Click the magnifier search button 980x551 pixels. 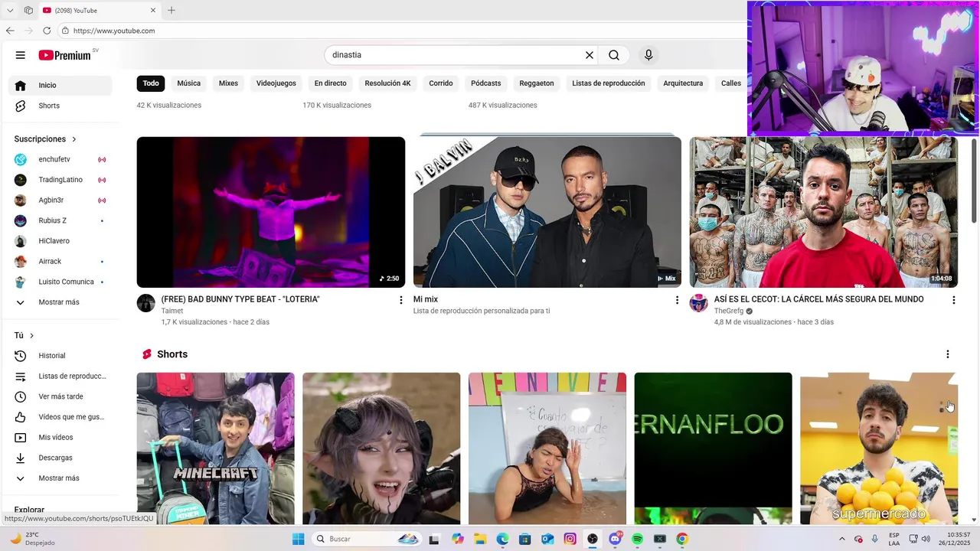click(614, 55)
